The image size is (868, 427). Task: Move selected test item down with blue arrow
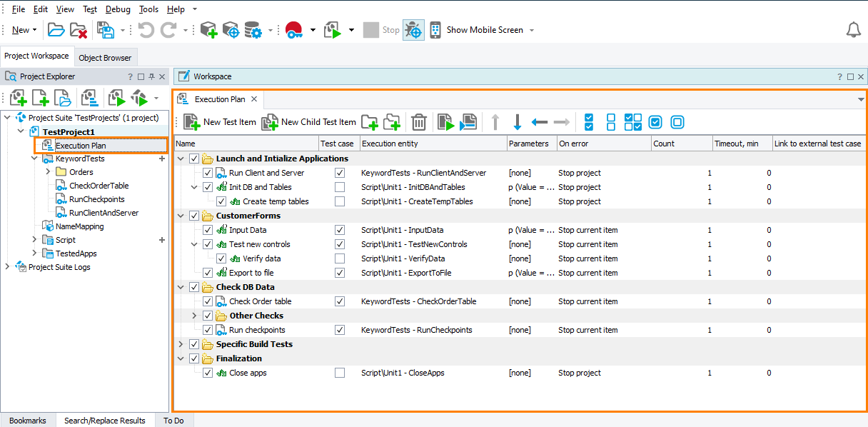click(x=517, y=121)
